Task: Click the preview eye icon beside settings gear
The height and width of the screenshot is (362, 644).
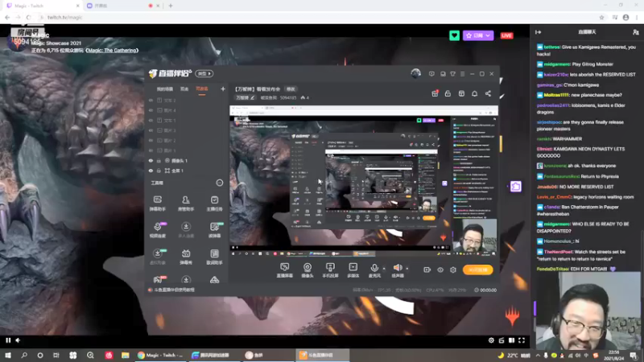Action: (440, 269)
